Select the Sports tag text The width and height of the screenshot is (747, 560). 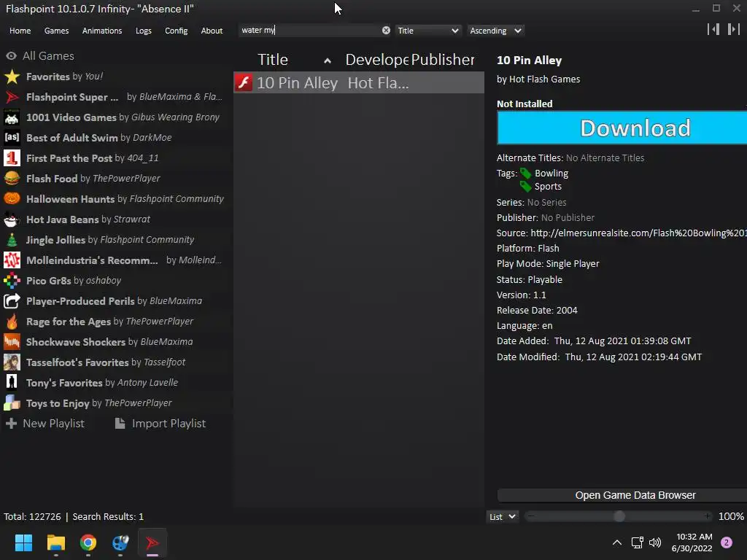coord(548,186)
